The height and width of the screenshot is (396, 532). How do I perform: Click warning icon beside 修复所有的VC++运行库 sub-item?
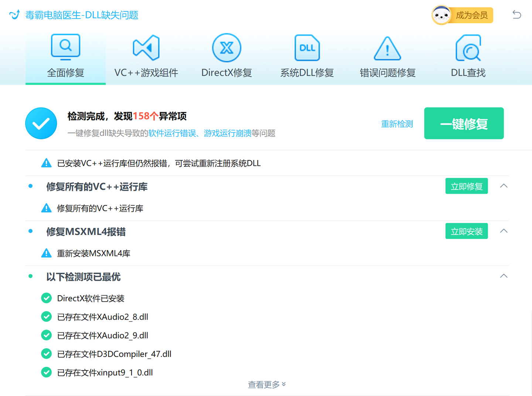(x=46, y=208)
